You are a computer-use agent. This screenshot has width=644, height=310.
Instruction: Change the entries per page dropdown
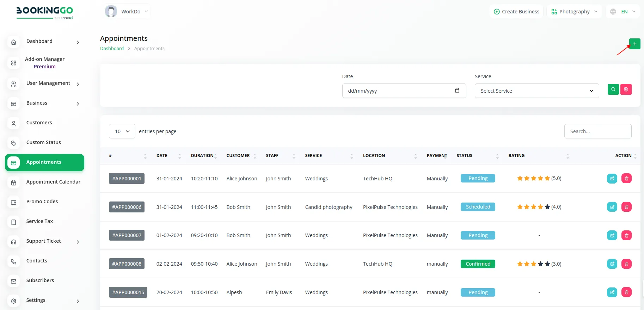[x=122, y=131]
